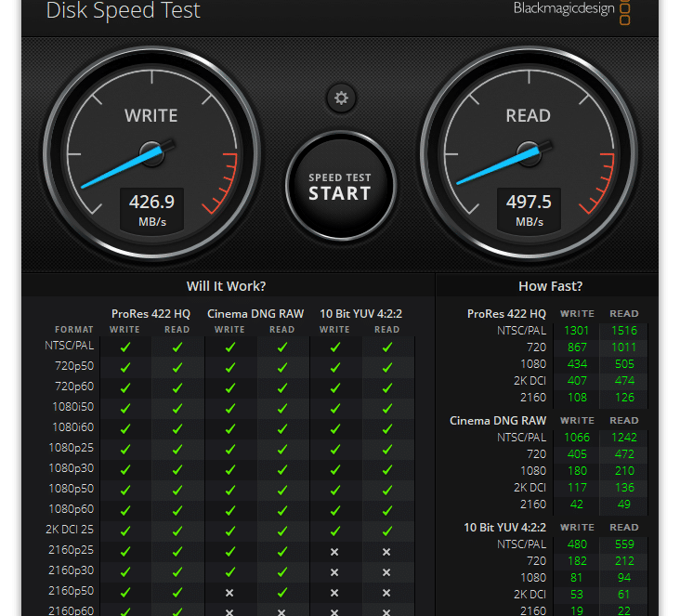Click ProRes 422 HQ 2160 read value 126
Screen dimensions: 680x616
(x=624, y=398)
